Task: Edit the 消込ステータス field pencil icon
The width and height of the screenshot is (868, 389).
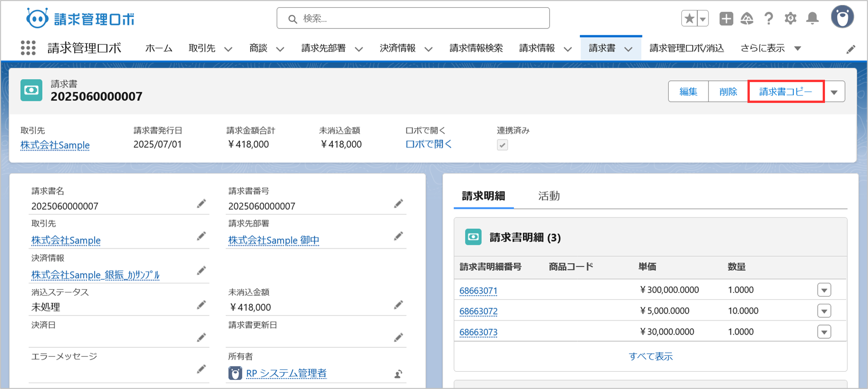Action: pos(201,305)
